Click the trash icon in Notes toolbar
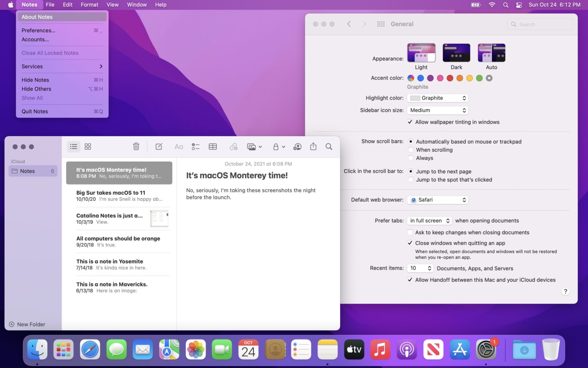 136,146
